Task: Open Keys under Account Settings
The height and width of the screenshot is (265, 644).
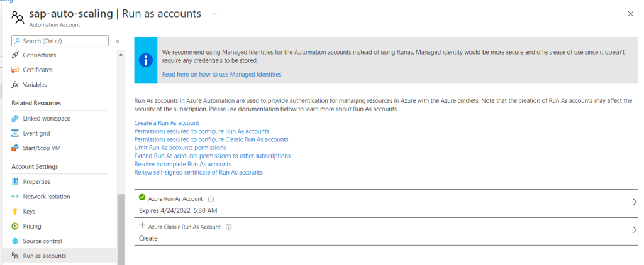Action: click(29, 211)
